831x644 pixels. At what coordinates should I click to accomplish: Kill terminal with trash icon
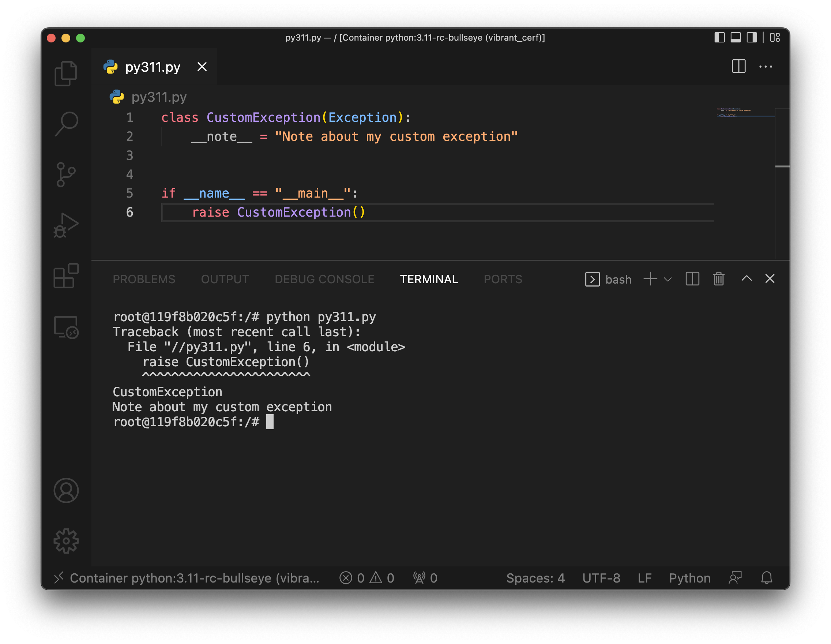[718, 279]
